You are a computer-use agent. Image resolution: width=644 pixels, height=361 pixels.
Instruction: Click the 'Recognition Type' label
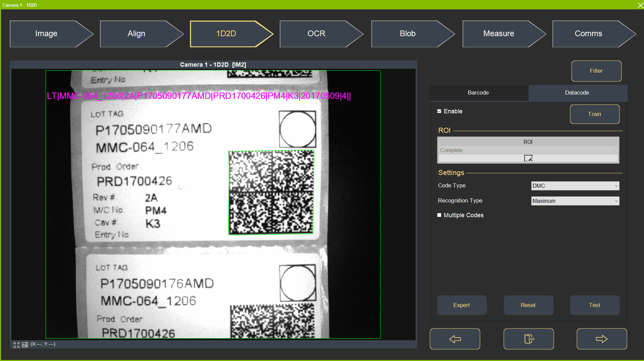460,201
